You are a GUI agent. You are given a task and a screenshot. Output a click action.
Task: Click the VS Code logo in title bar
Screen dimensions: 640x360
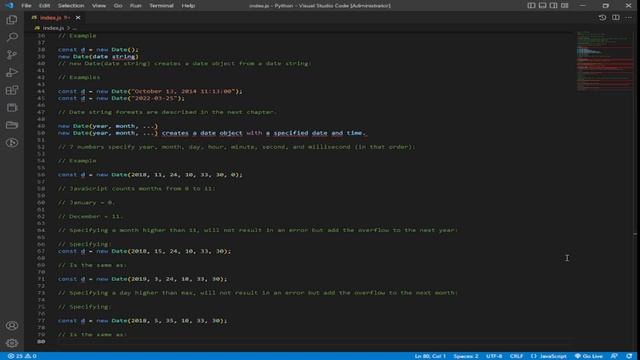tap(9, 5)
